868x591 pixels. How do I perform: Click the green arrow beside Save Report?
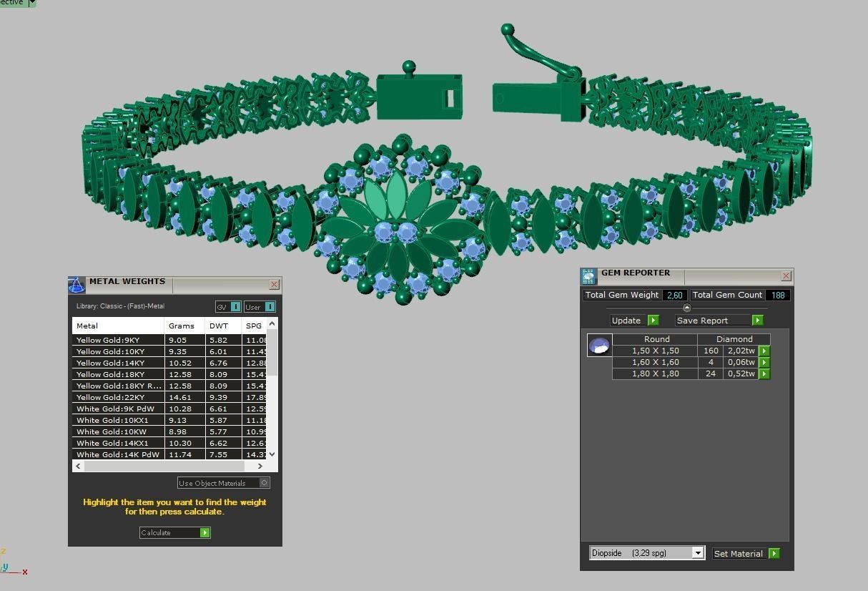[x=758, y=320]
